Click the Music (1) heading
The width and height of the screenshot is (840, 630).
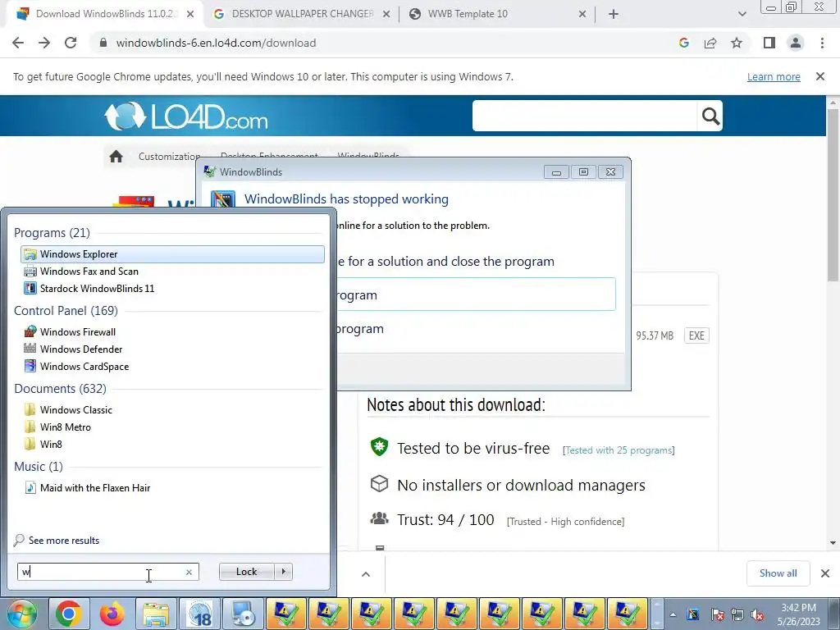click(x=39, y=467)
